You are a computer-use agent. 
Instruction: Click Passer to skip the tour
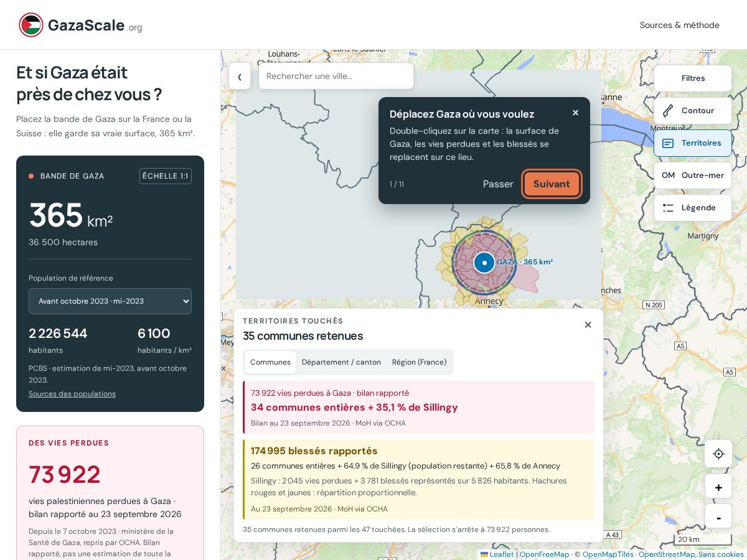pos(498,184)
